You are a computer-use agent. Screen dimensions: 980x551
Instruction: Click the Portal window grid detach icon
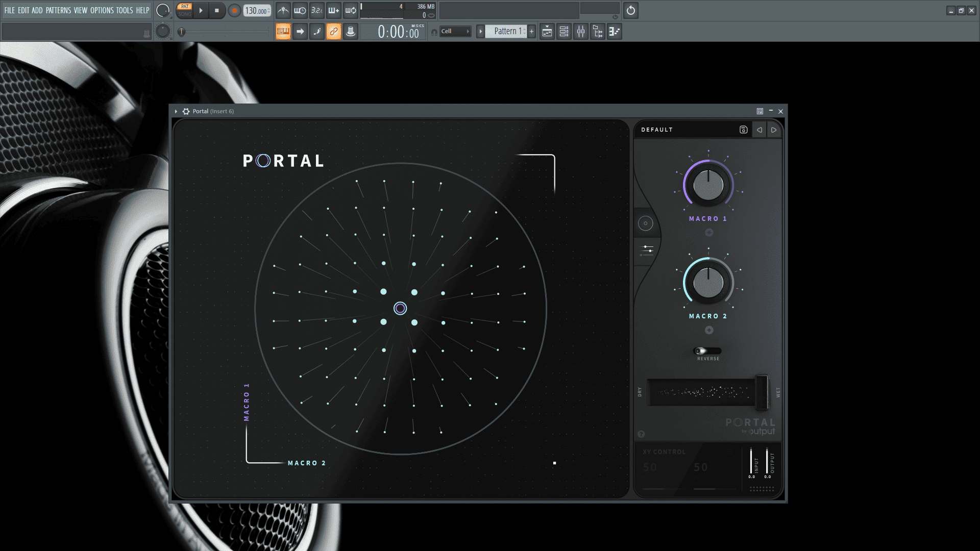coord(760,111)
